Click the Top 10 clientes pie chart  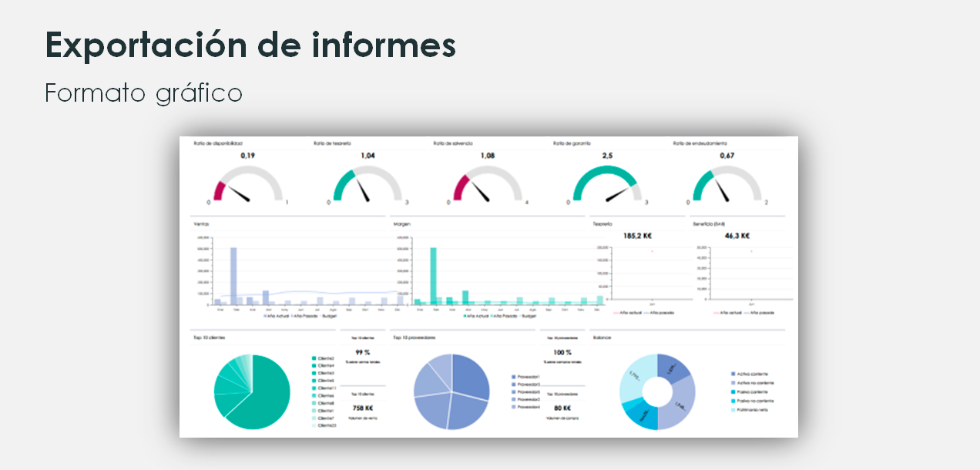252,391
